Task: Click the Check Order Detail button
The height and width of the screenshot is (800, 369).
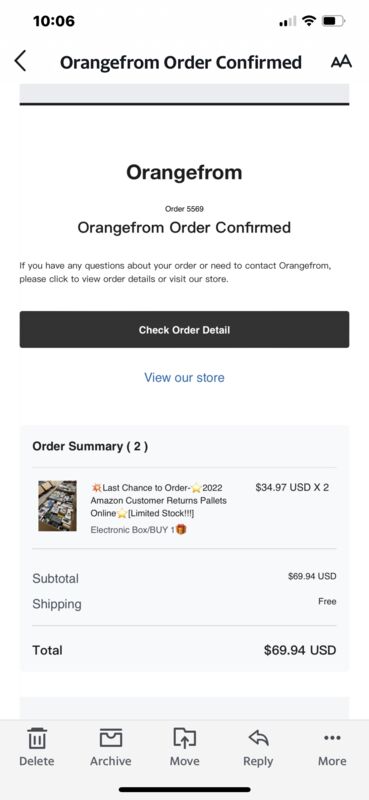Action: click(184, 330)
